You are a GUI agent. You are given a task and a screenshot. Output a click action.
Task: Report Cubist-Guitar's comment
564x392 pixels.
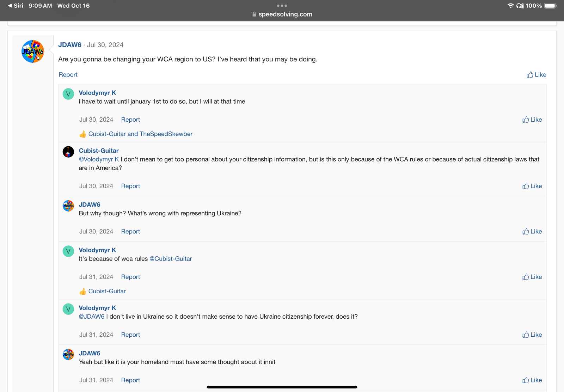click(130, 186)
